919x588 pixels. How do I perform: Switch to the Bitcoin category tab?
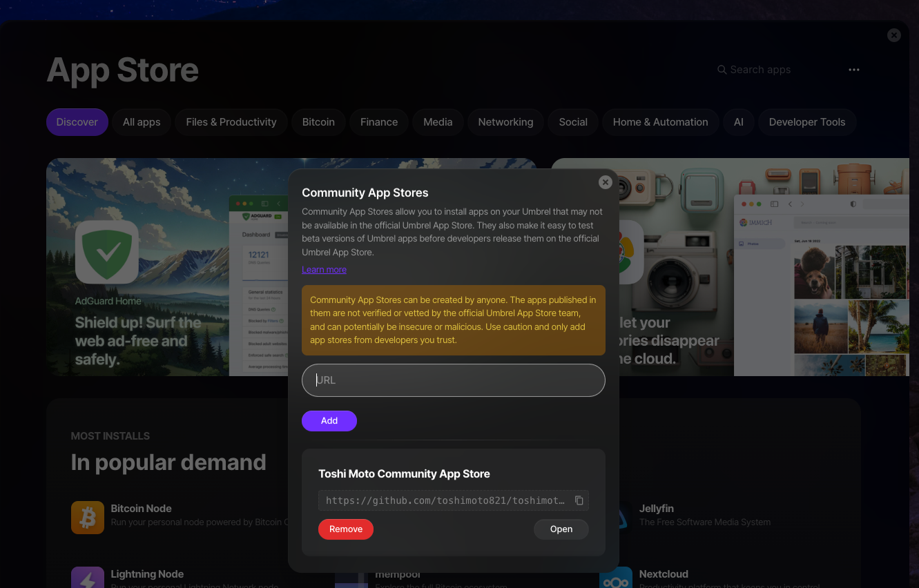tap(318, 121)
